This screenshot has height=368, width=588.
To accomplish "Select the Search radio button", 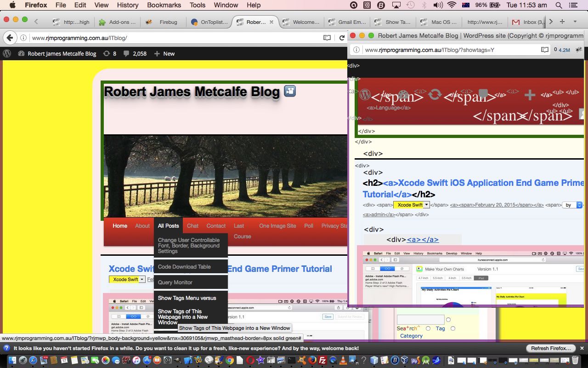I will 428,328.
